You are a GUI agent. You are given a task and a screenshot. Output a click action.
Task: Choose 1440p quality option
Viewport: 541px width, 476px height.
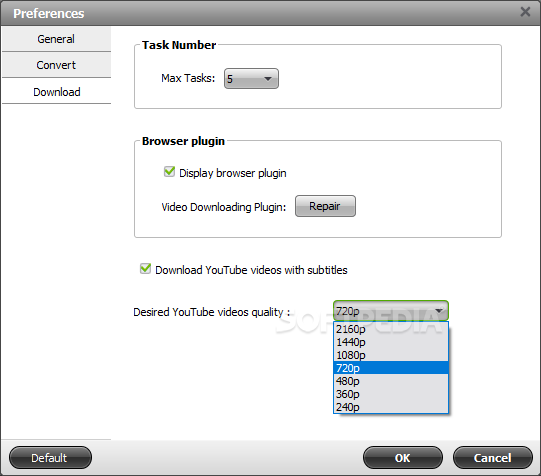391,342
